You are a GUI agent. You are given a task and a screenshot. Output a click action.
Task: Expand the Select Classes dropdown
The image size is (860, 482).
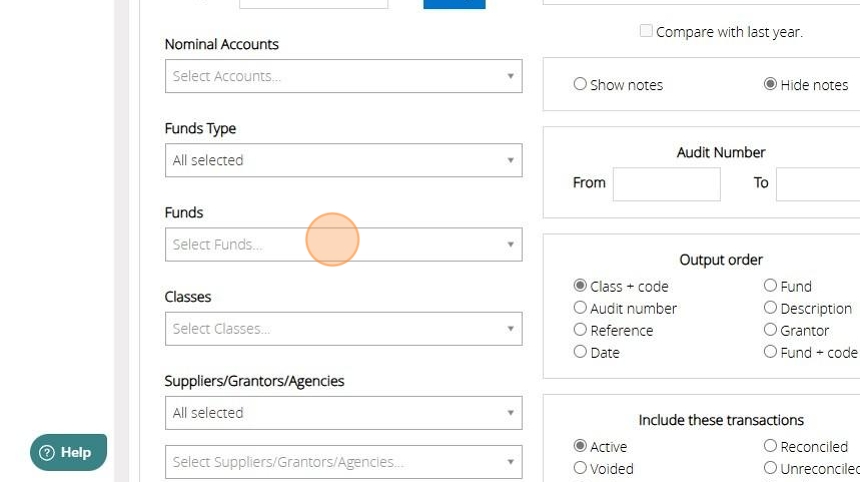[343, 329]
